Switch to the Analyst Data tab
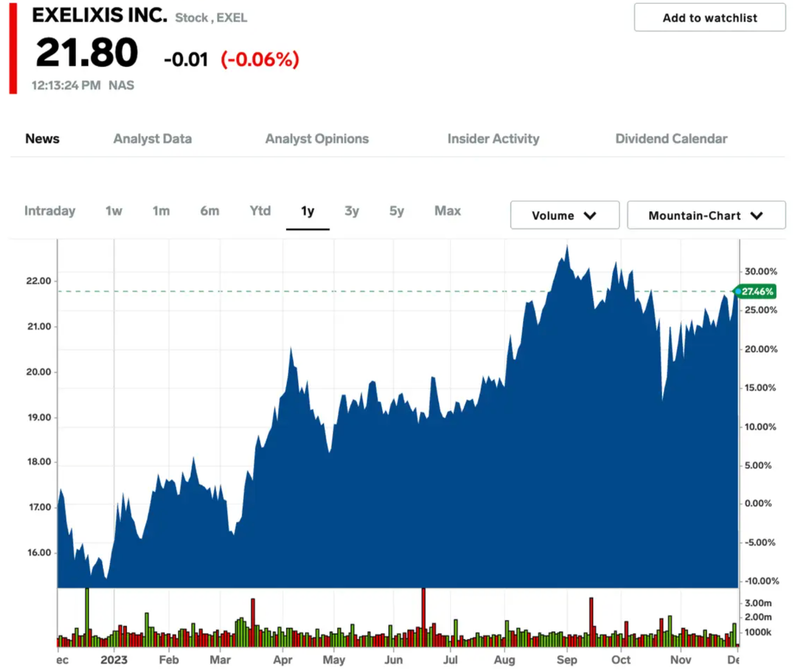 pyautogui.click(x=153, y=139)
